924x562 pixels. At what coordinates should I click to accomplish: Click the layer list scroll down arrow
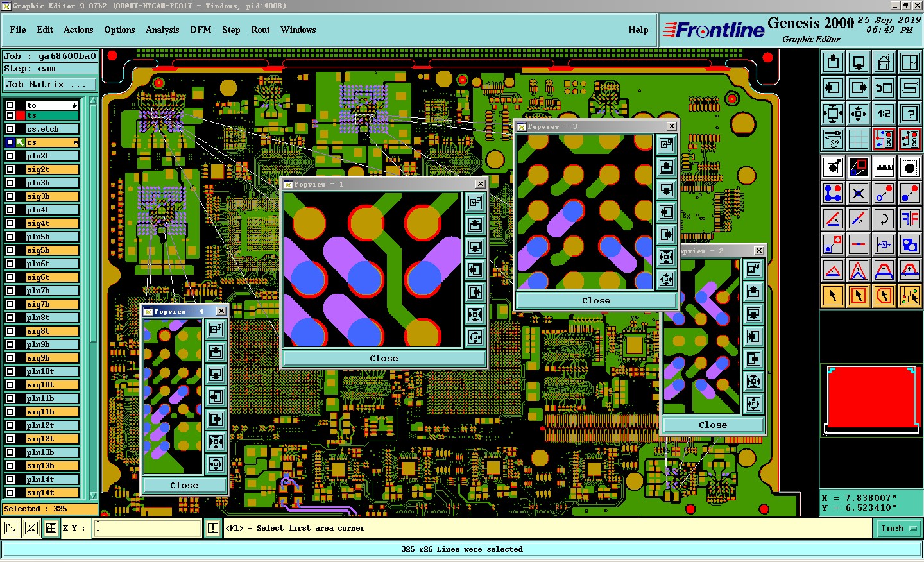pyautogui.click(x=94, y=495)
